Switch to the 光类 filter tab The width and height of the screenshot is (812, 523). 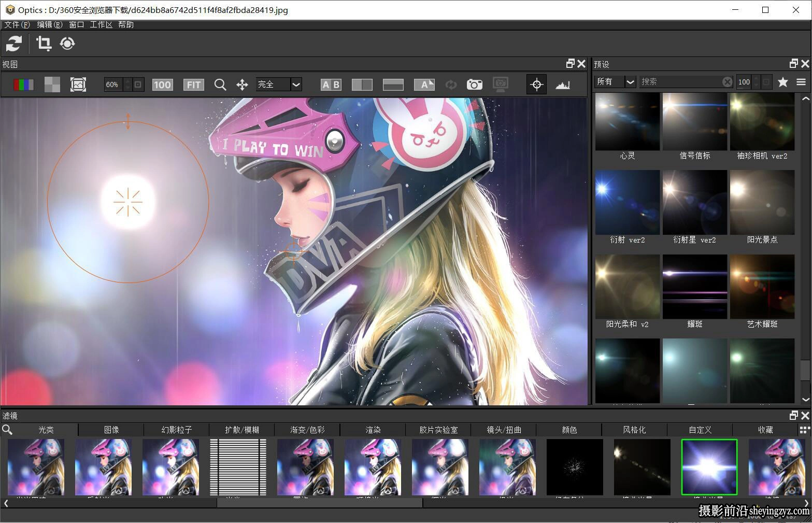pos(46,430)
